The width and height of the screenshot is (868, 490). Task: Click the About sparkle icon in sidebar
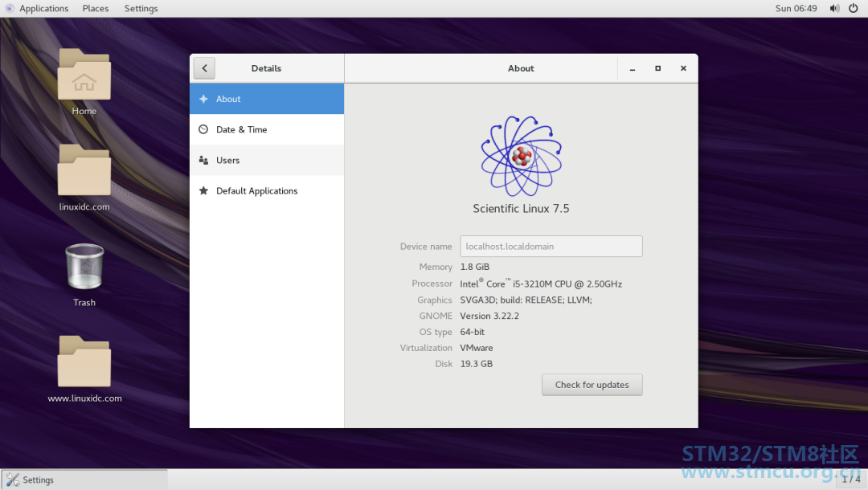(x=203, y=99)
